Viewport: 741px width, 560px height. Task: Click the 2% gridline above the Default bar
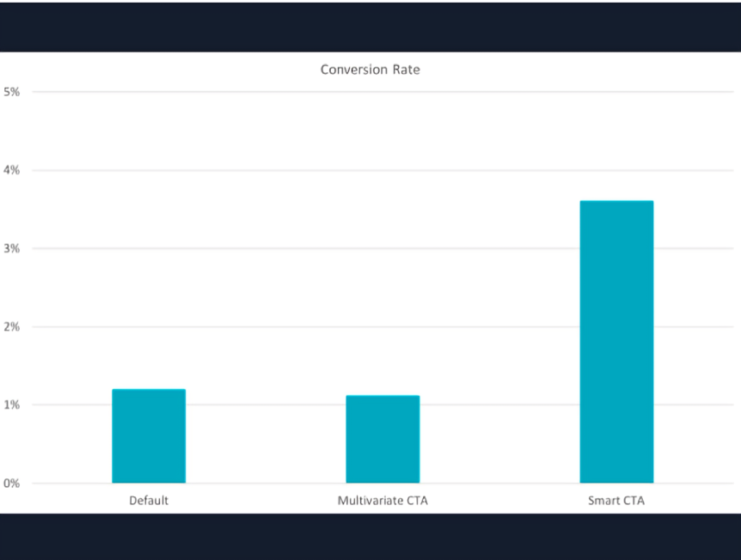[x=149, y=326]
